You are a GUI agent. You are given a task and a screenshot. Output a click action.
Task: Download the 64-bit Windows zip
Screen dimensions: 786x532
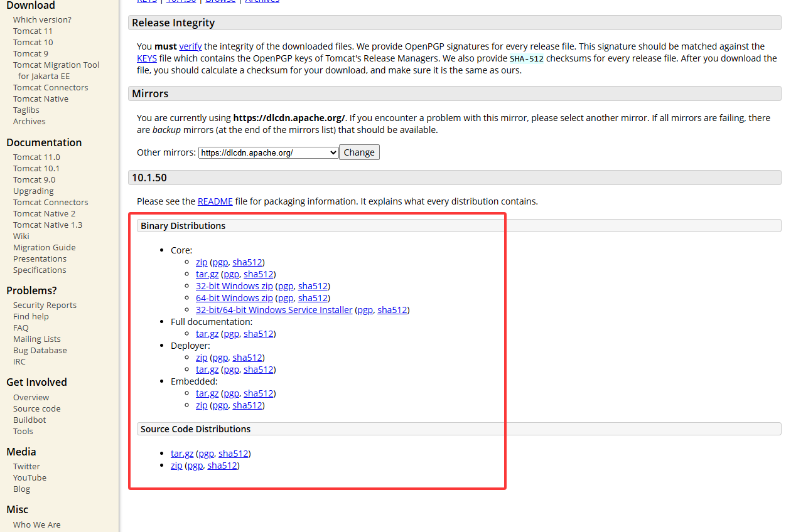pos(234,298)
